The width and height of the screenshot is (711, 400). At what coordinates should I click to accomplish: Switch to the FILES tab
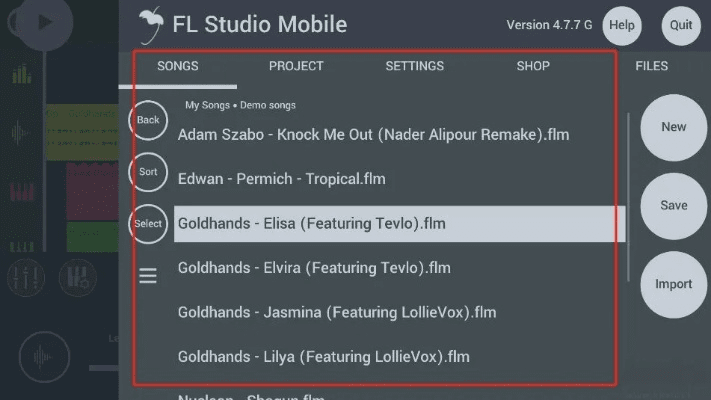[651, 67]
